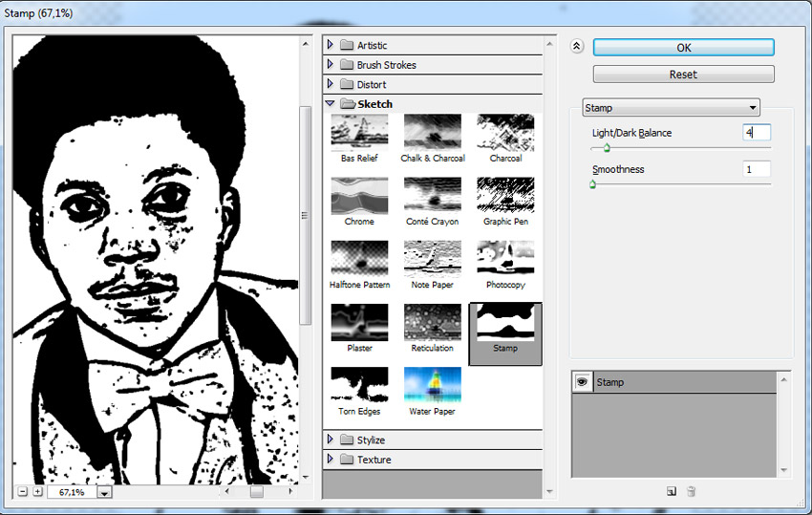The height and width of the screenshot is (515, 812).
Task: Collapse the filter gallery with double-chevron button
Action: point(576,47)
